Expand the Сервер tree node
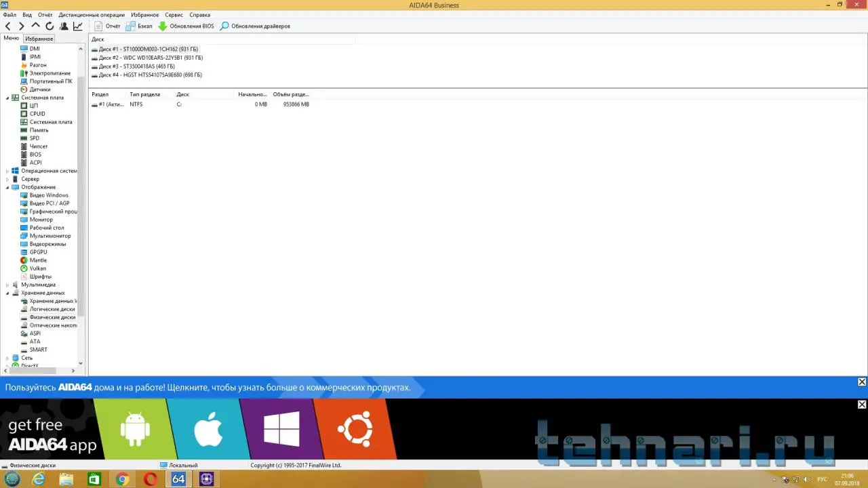868x488 pixels. [x=7, y=179]
